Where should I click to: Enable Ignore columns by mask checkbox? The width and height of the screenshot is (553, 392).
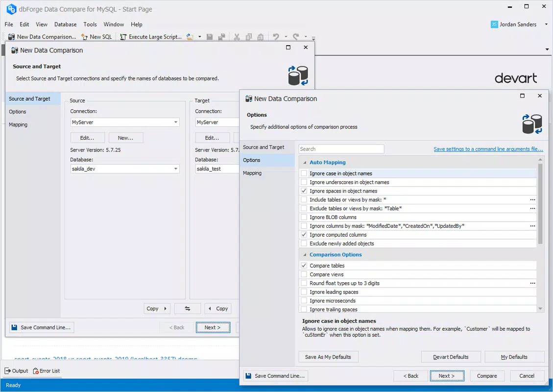coord(304,226)
